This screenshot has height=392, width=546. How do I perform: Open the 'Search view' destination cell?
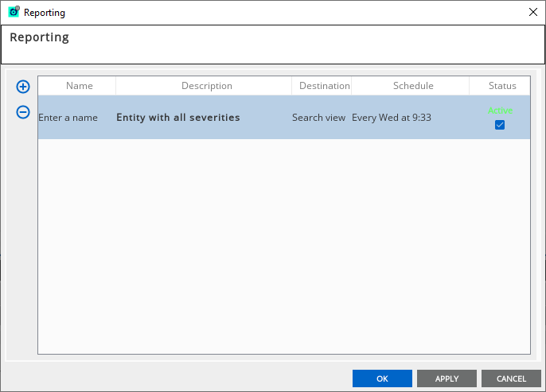(x=318, y=118)
